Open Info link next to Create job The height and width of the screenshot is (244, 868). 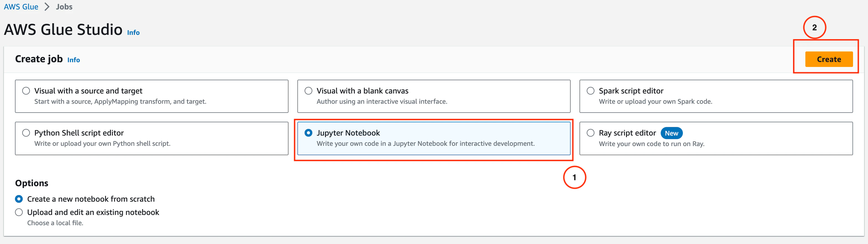73,60
